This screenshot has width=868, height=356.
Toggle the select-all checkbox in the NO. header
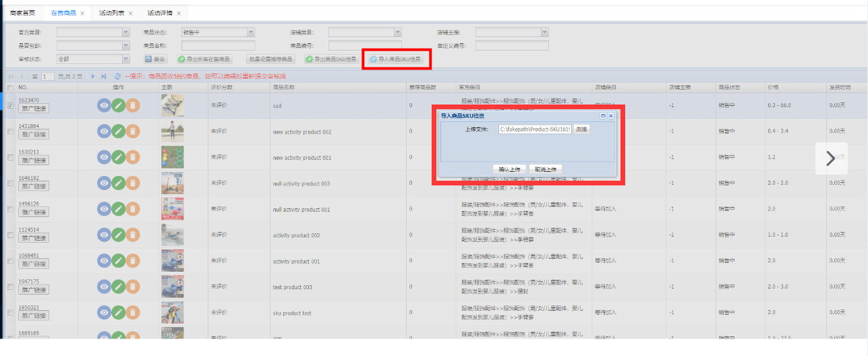10,88
